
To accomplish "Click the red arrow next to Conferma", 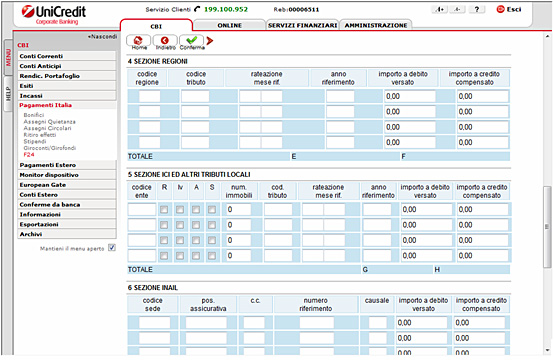I will pyautogui.click(x=210, y=41).
